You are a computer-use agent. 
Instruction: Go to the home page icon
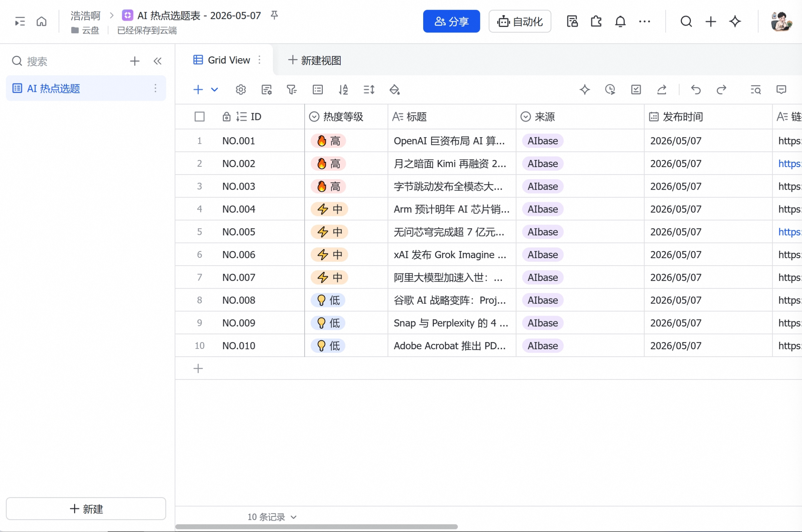[x=41, y=21]
